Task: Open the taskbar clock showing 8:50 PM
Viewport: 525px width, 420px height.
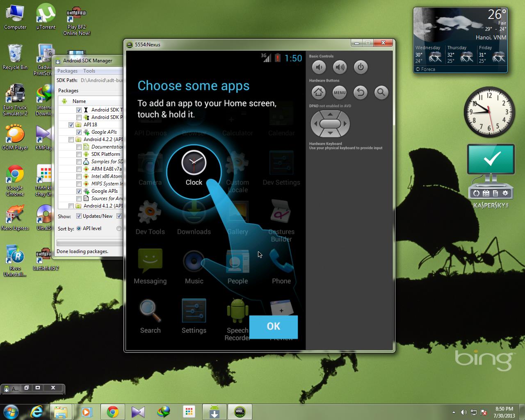Action: pos(504,412)
